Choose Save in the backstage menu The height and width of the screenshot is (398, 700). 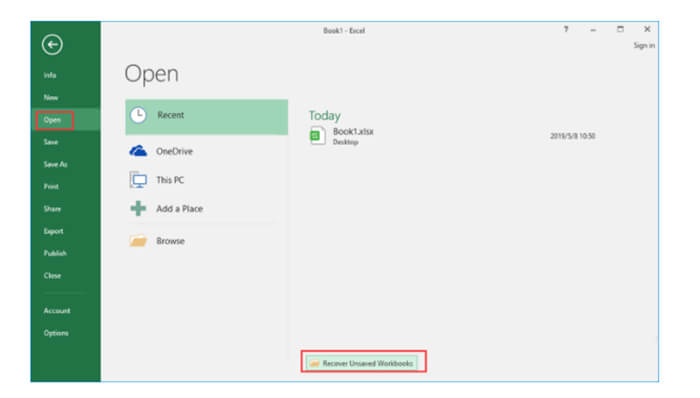[51, 142]
